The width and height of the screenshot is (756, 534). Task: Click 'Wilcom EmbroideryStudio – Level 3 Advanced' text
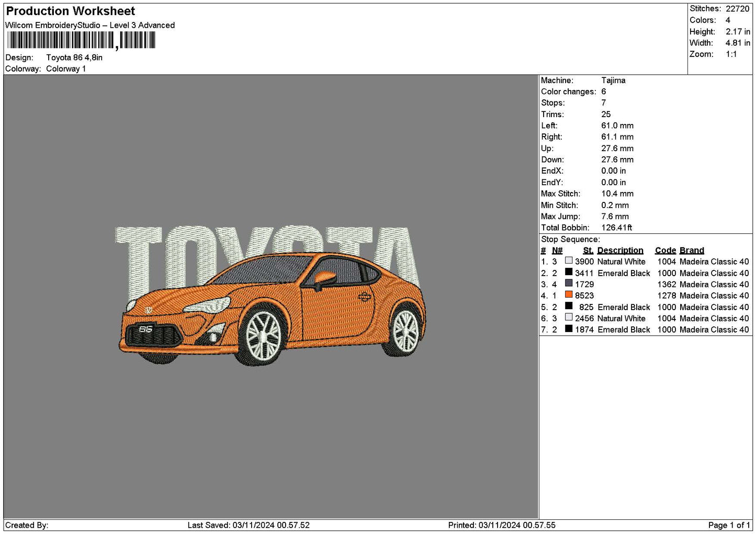point(90,25)
